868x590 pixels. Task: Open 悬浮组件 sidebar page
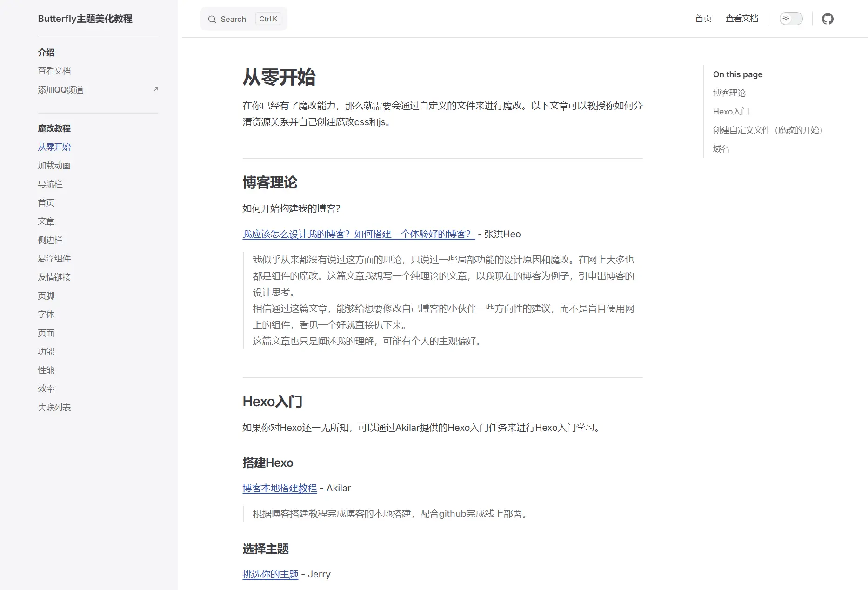point(54,259)
